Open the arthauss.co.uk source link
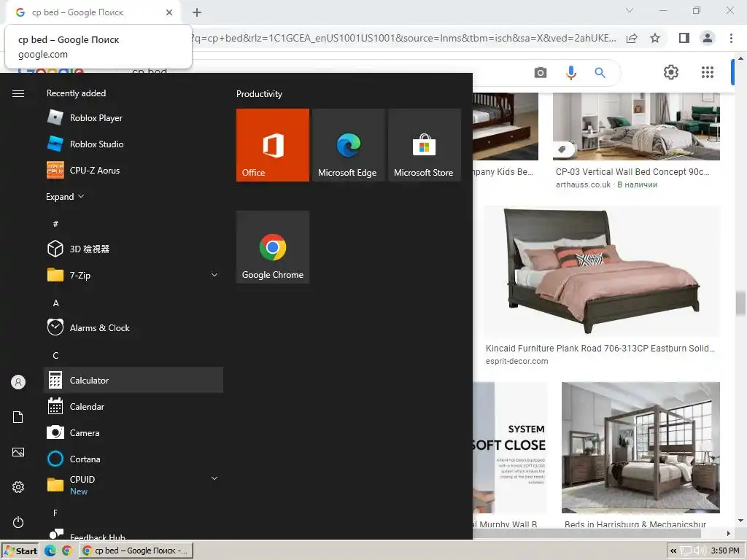747x560 pixels. (583, 184)
